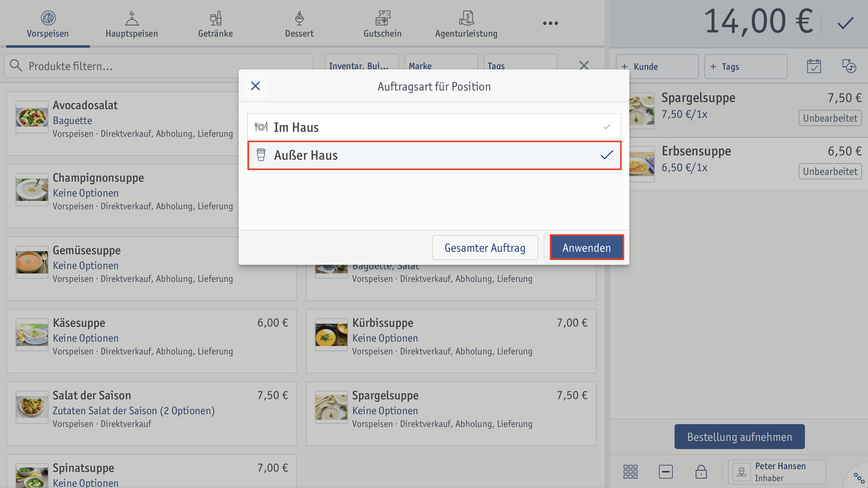The image size is (868, 488).
Task: Click Spargelsuppe thumbnail in product list
Action: (331, 407)
